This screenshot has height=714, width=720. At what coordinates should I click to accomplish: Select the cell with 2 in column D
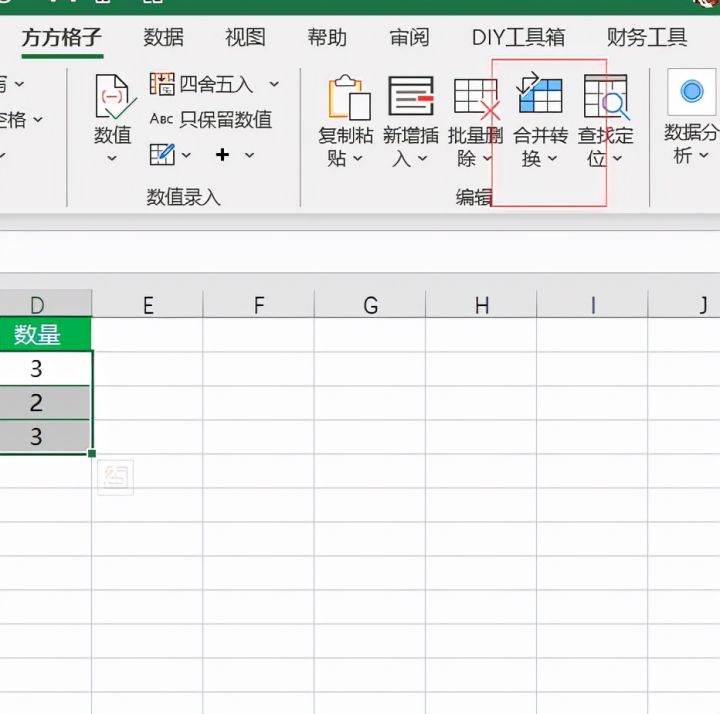(45, 403)
